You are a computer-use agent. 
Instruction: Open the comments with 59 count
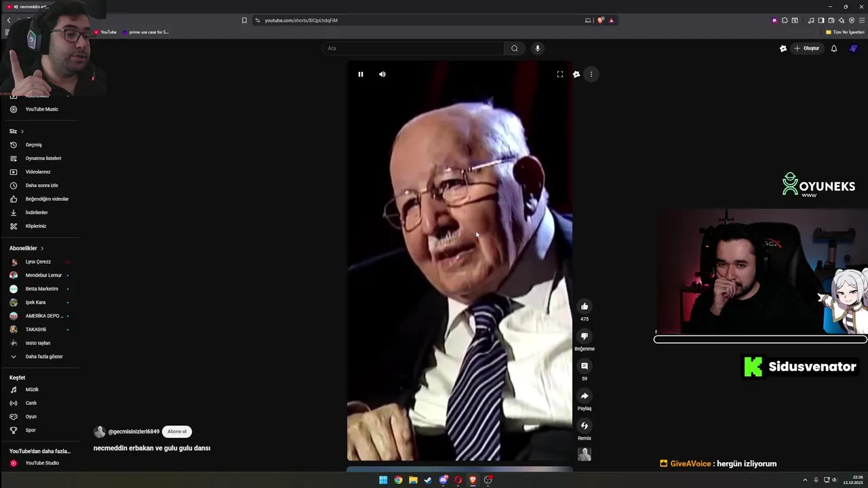[585, 366]
